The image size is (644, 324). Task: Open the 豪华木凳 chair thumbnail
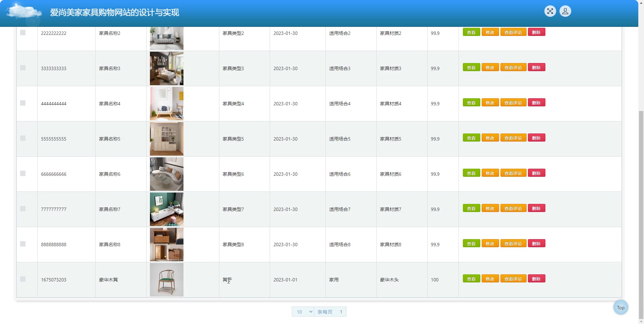tap(167, 280)
